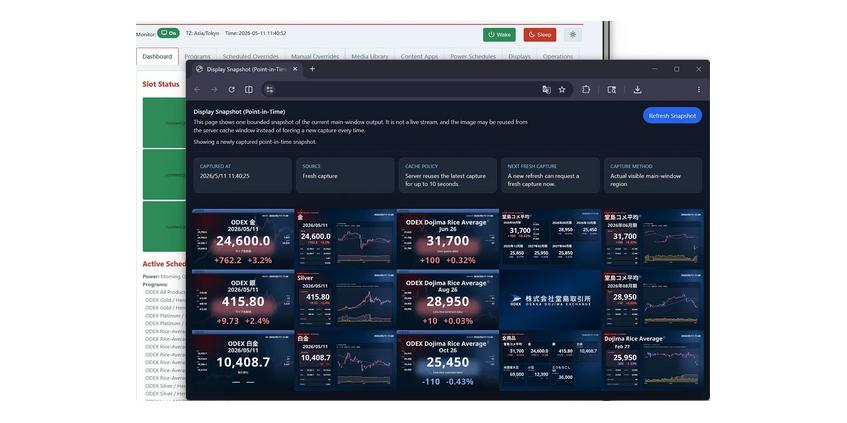Click the "Showing a newly captured" status line
Viewport: 847px width, 423px height.
[x=254, y=142]
